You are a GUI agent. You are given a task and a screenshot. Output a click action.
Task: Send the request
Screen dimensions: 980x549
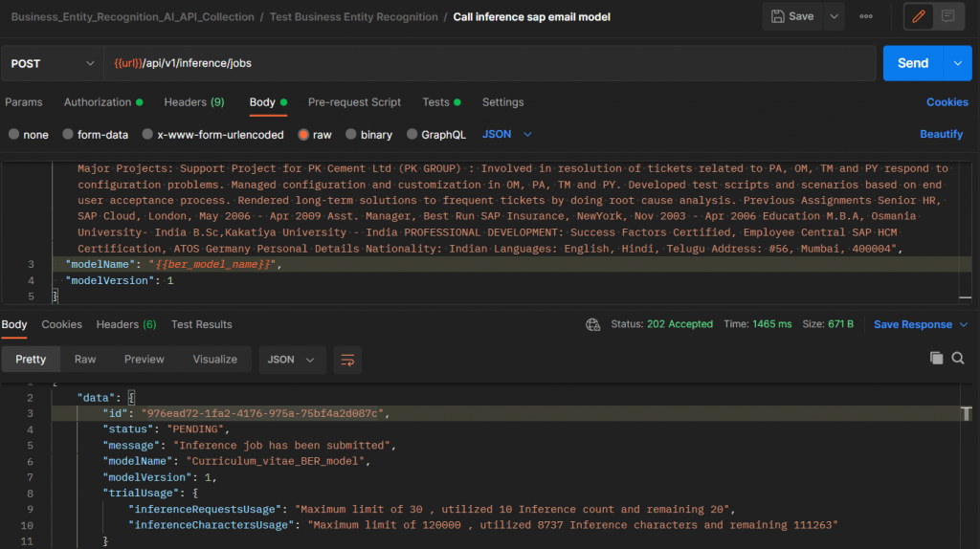tap(913, 63)
